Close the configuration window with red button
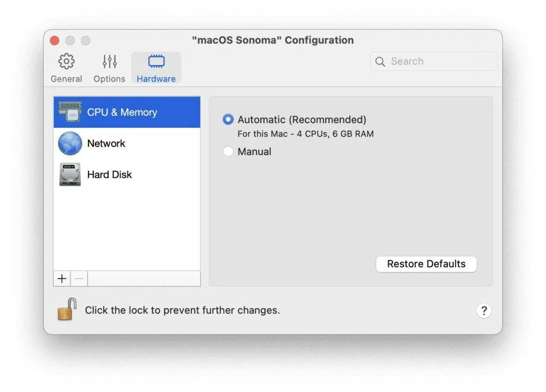Image resolution: width=546 pixels, height=392 pixels. coord(54,41)
